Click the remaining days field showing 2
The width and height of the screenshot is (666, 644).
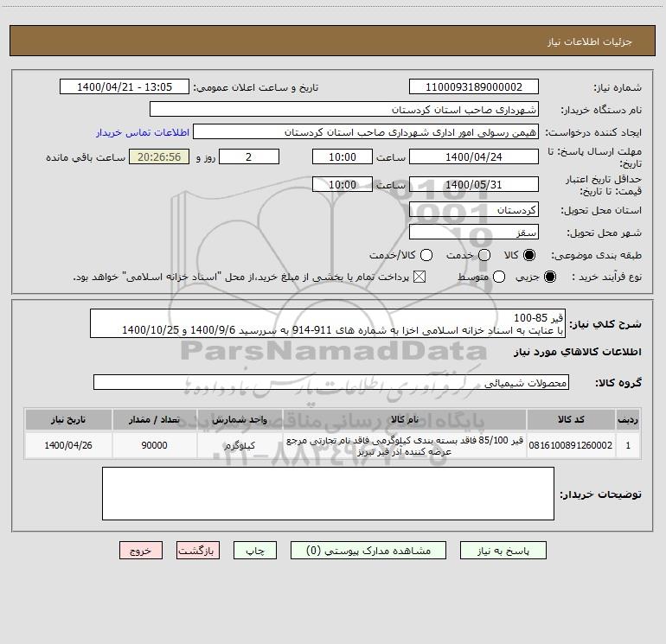click(249, 156)
